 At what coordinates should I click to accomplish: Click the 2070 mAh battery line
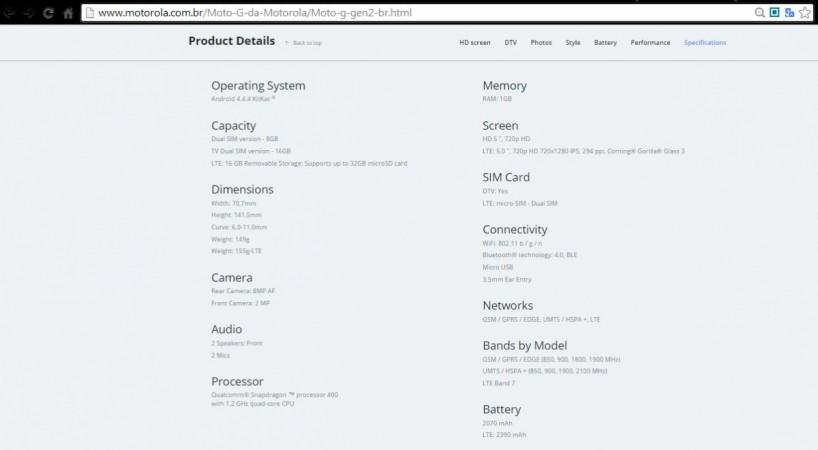coord(497,423)
